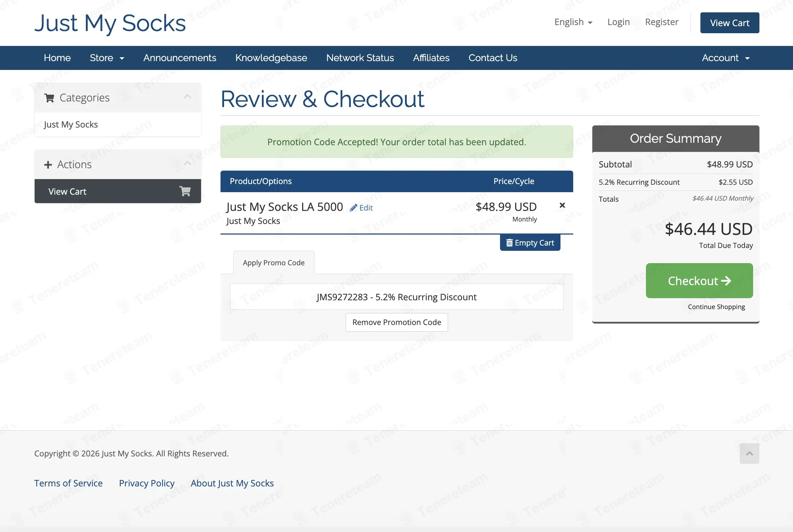The width and height of the screenshot is (793, 532).
Task: Open the Account dropdown menu
Action: [726, 58]
